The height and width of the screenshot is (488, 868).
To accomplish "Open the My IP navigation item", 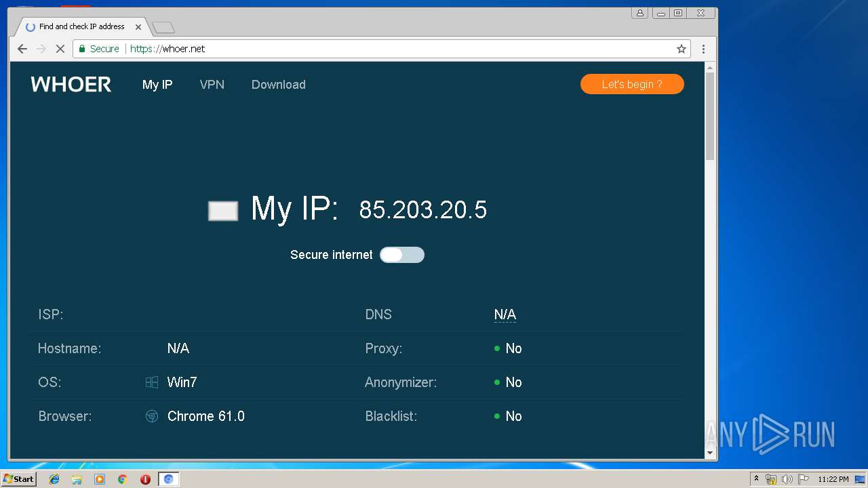I will click(x=157, y=85).
